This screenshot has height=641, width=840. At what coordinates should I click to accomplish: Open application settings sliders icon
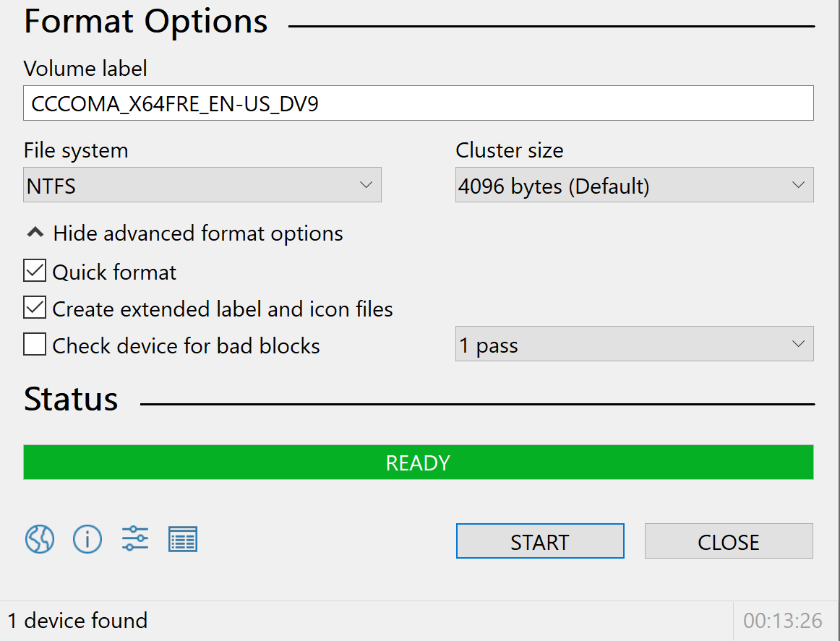[135, 538]
